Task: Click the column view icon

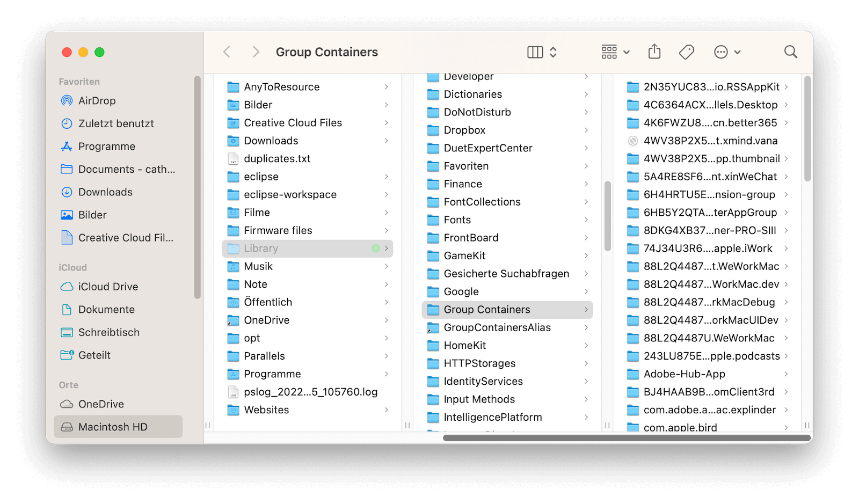Action: pos(535,52)
